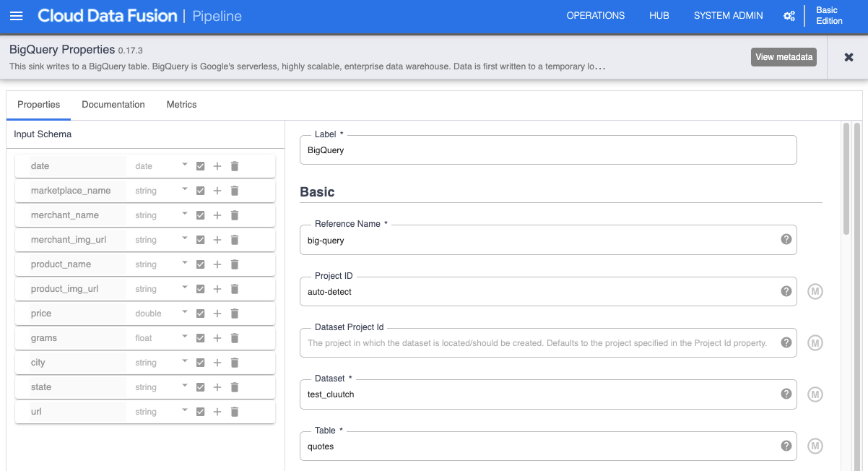
Task: Add a field after merchant_name row
Action: click(217, 215)
